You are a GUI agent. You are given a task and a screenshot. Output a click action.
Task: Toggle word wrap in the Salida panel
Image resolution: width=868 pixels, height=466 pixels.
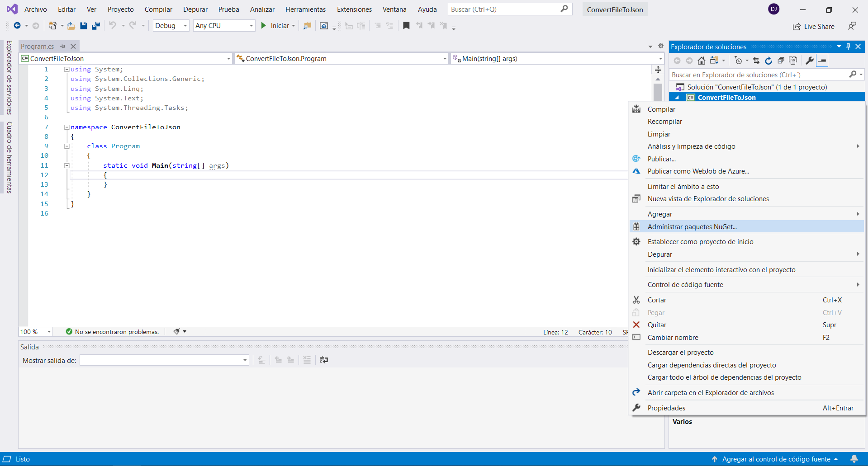click(x=324, y=360)
